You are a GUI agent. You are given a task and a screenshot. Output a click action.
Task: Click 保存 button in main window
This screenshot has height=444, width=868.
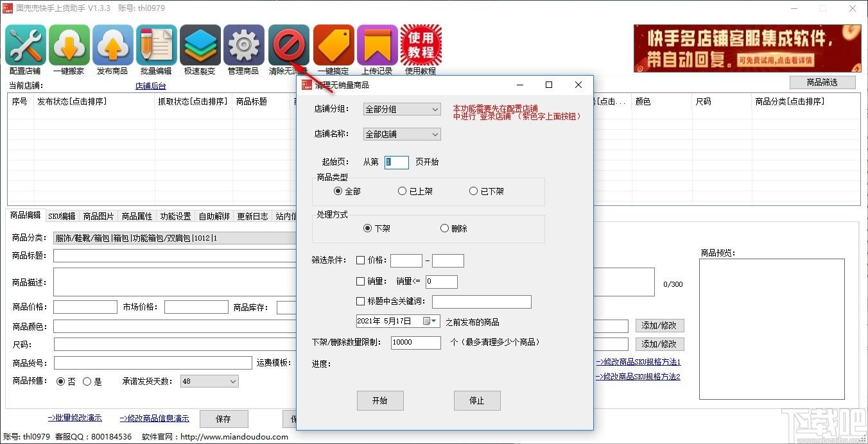click(x=223, y=419)
